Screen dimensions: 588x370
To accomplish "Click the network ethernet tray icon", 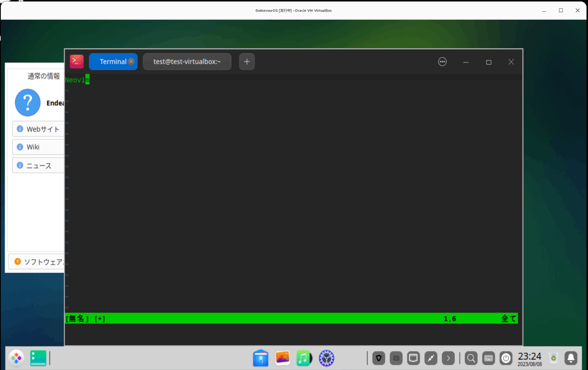I will (414, 358).
